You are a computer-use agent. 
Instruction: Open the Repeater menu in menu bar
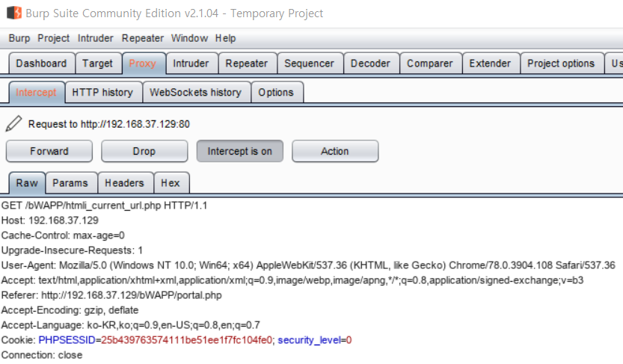(x=143, y=38)
